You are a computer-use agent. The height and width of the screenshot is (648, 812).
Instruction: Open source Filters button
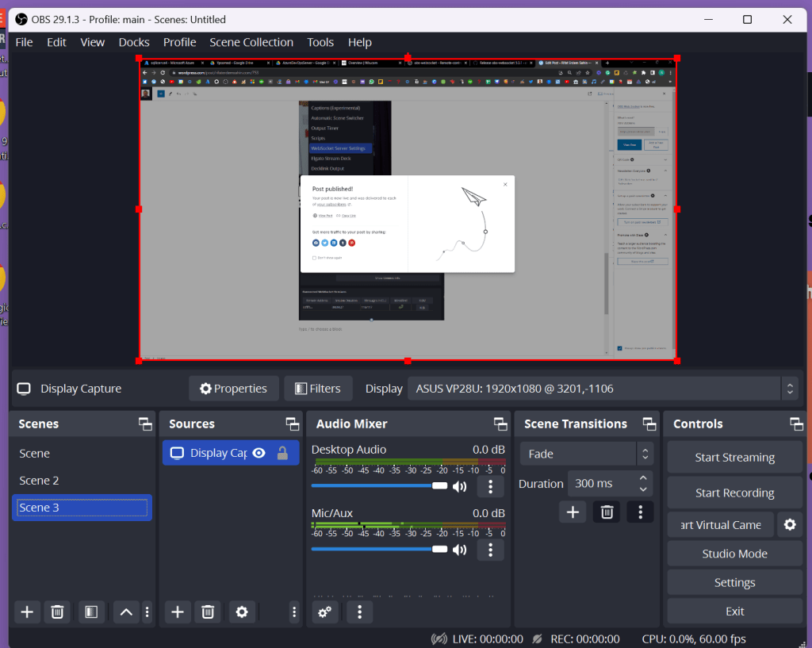pyautogui.click(x=318, y=389)
